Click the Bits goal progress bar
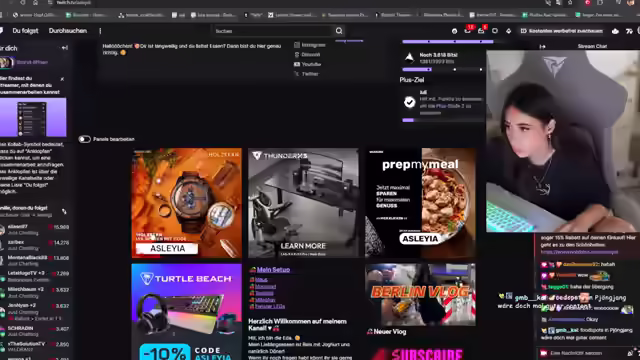This screenshot has height=360, width=640. (442, 69)
